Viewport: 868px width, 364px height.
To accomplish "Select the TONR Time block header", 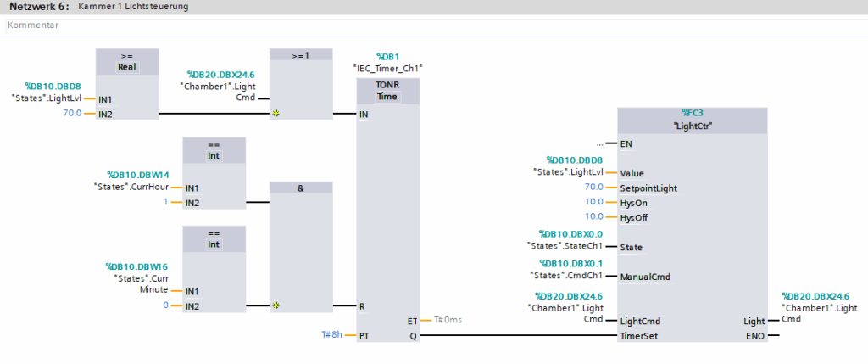I will pos(387,91).
